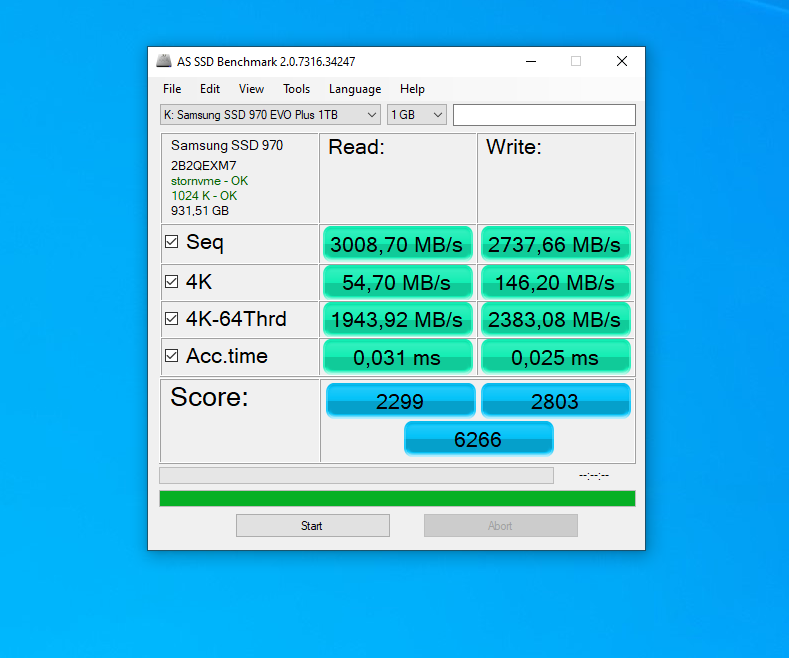Toggle the Seq test checkbox
The height and width of the screenshot is (658, 789).
(x=172, y=242)
